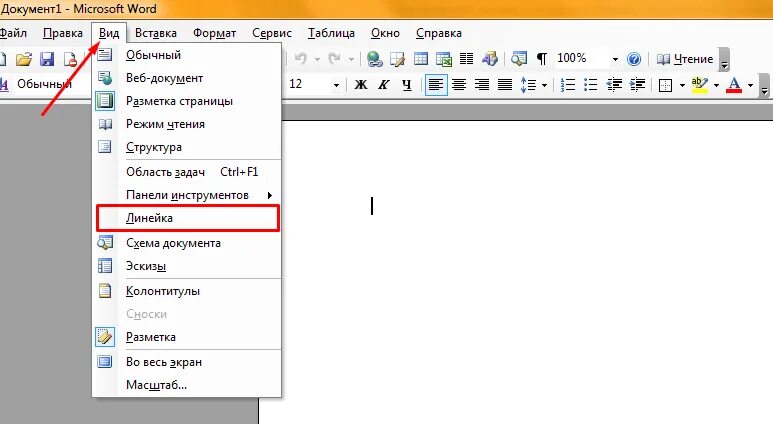The image size is (773, 424).
Task: Align text left
Action: pos(436,85)
